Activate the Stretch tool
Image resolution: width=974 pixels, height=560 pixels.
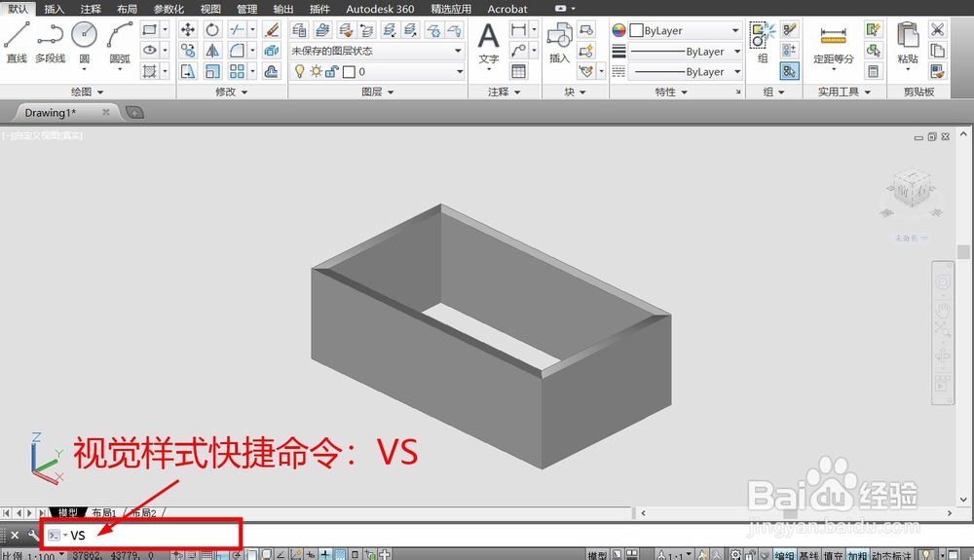pyautogui.click(x=188, y=71)
